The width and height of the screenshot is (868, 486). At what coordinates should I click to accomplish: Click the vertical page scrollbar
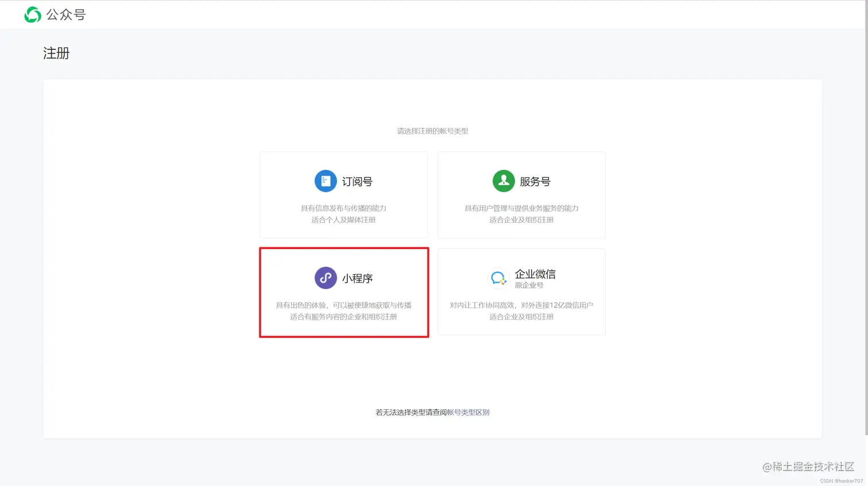coord(866,218)
